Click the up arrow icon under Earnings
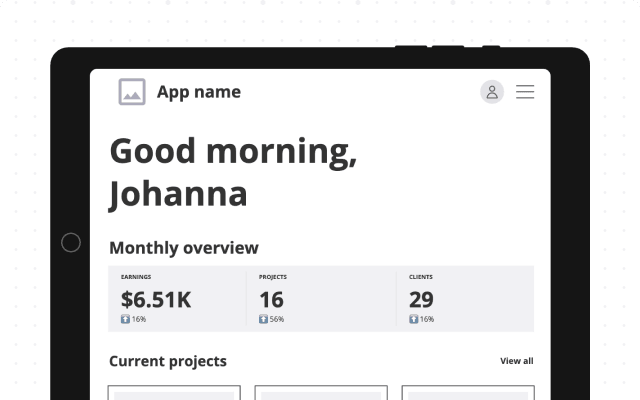 (125, 319)
